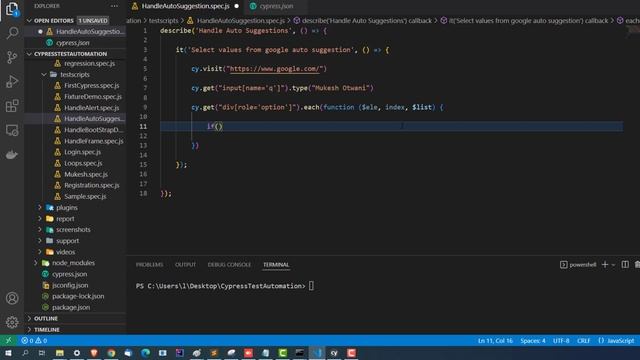Viewport: 640px width, 360px height.
Task: Switch to cypress.json editor tab
Action: coord(276,6)
